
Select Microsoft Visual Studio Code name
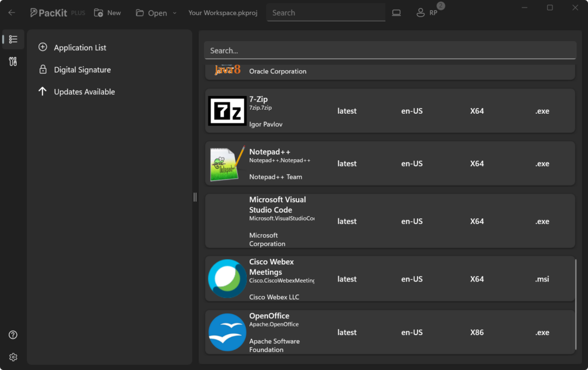tap(277, 205)
